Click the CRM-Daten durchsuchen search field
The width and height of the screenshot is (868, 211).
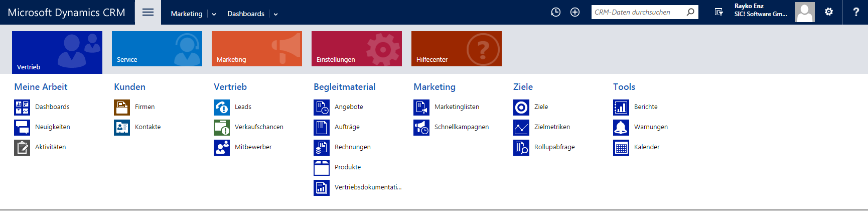point(638,12)
